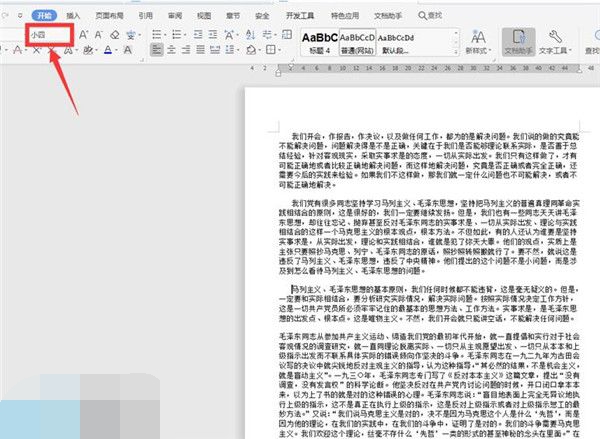Switch to the 插入 tab

[x=73, y=16]
